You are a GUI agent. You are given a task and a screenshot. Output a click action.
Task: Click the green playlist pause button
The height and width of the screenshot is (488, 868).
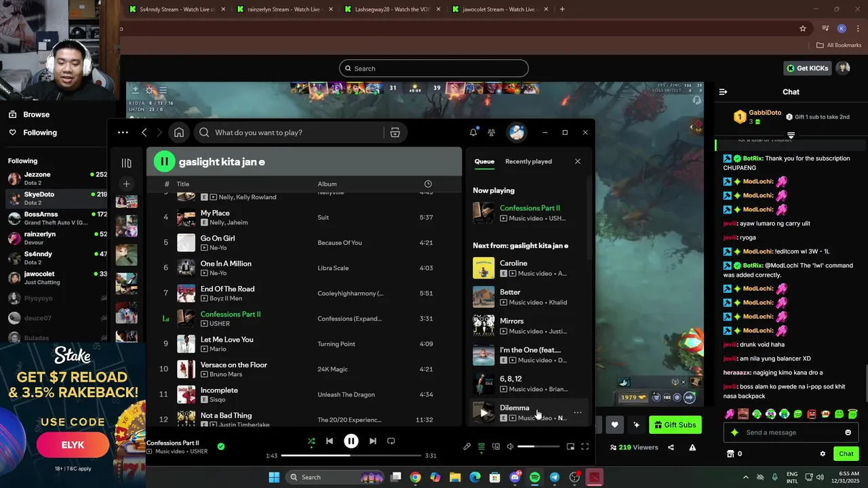tap(164, 161)
